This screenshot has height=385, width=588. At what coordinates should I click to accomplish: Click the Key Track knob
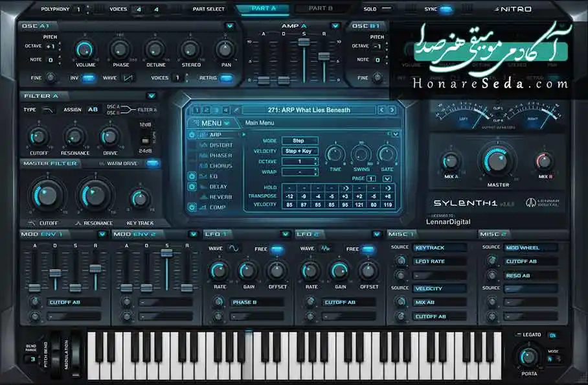(140, 199)
